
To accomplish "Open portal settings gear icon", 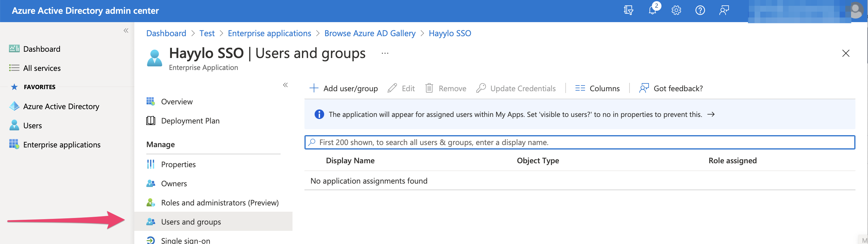I will 676,10.
